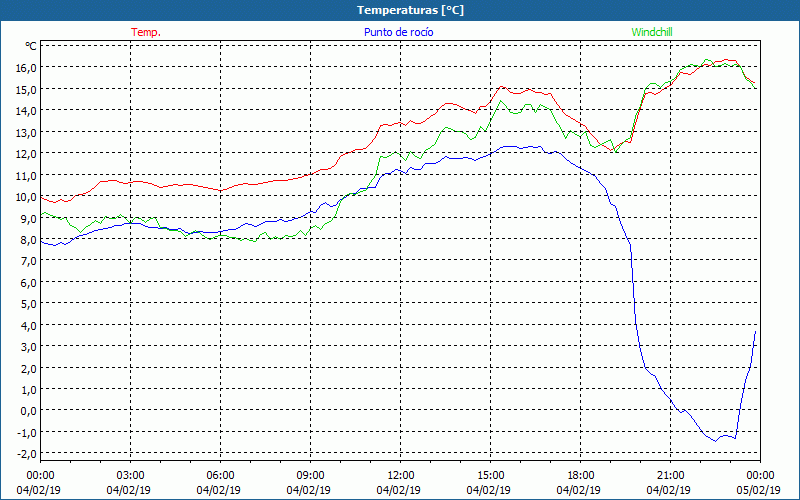Click the "04/02/19" date under 18:00
Image resolution: width=800 pixels, height=500 pixels.
point(579,490)
